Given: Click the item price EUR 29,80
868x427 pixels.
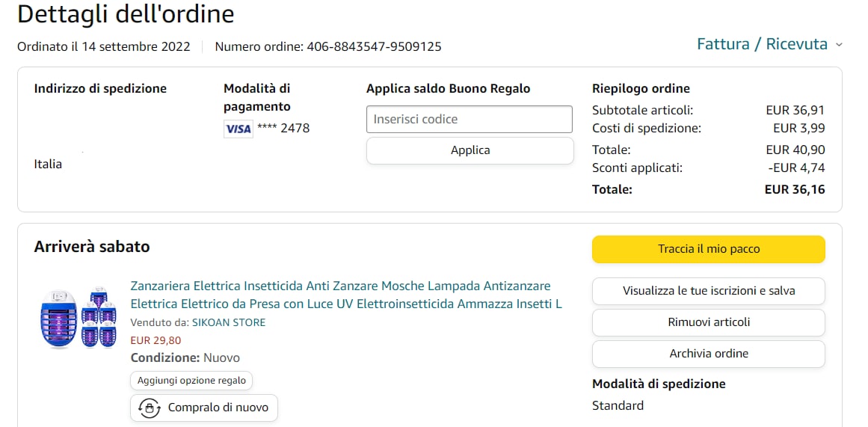Looking at the screenshot, I should pos(156,340).
